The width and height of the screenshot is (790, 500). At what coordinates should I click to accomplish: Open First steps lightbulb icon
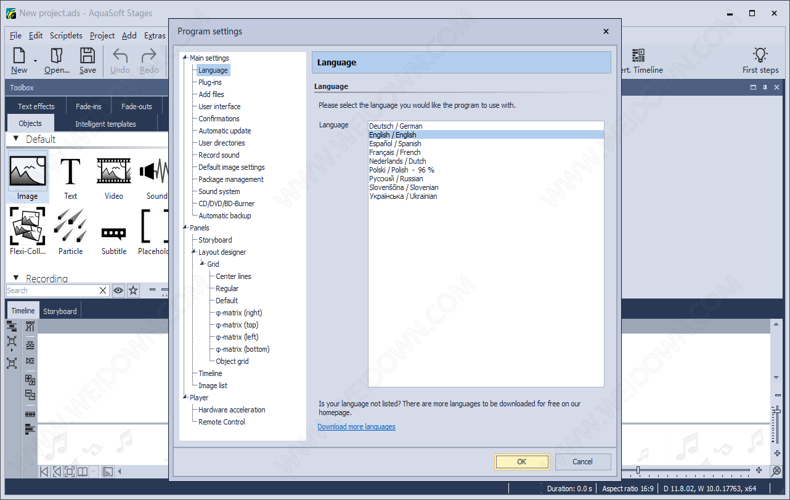[760, 54]
